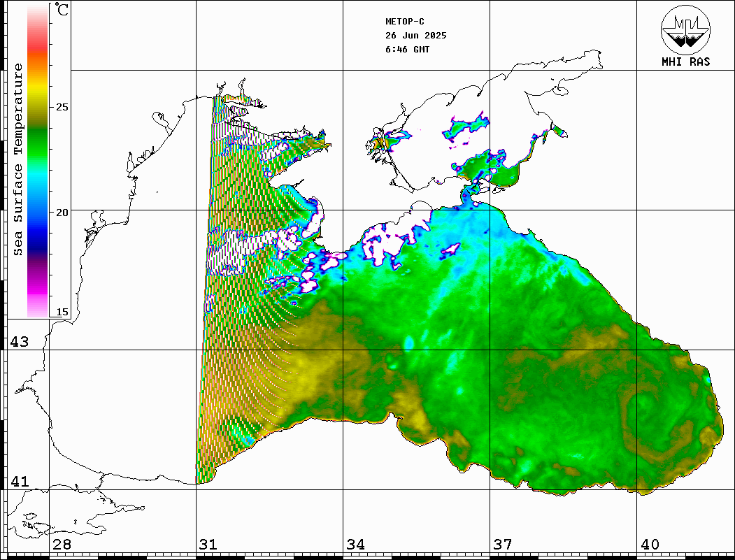Select the '26 Jun 2025' date text

point(416,36)
